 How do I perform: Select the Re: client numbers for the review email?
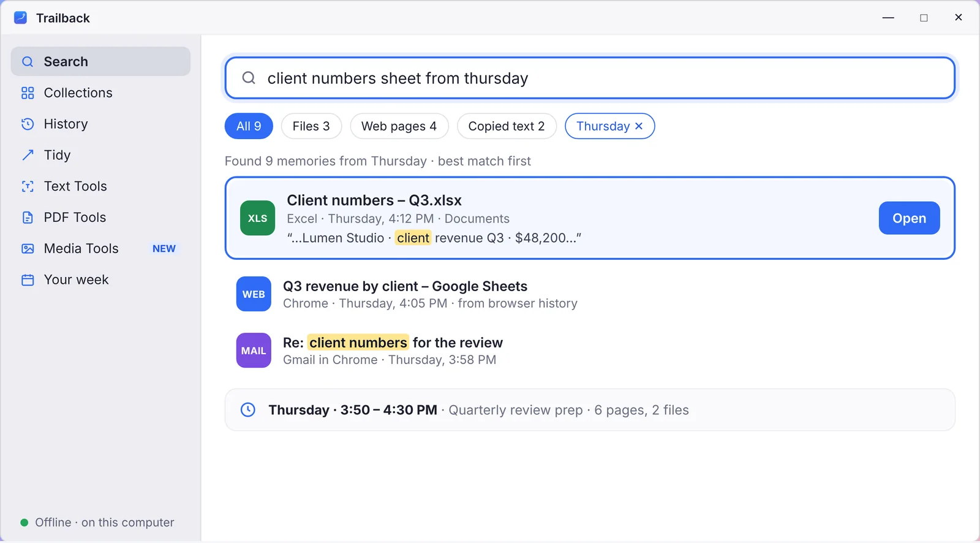point(590,351)
